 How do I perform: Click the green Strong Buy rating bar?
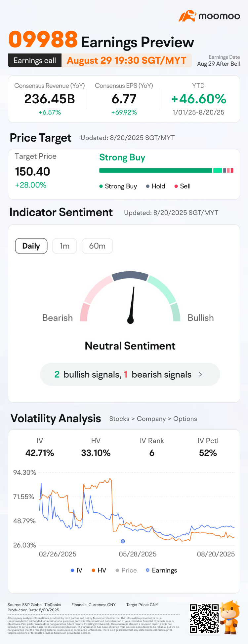coord(155,171)
